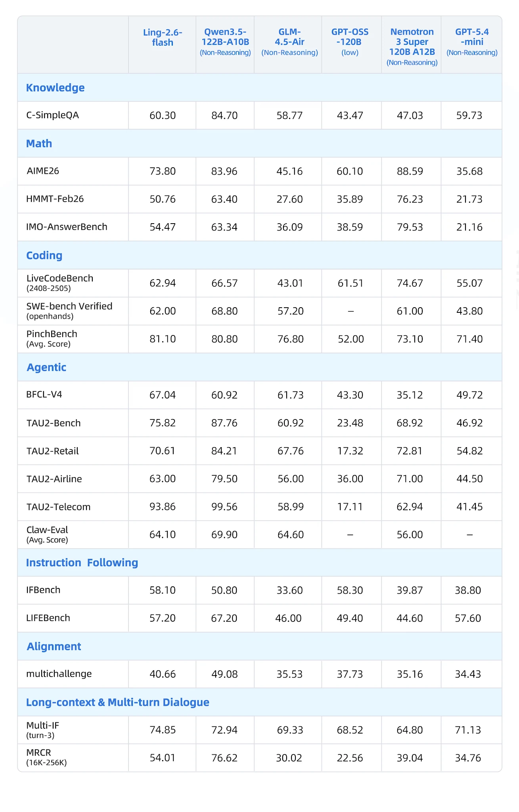Click the 74.85 value in Multi-IF row
Screen dimensions: 519x812
pyautogui.click(x=163, y=730)
